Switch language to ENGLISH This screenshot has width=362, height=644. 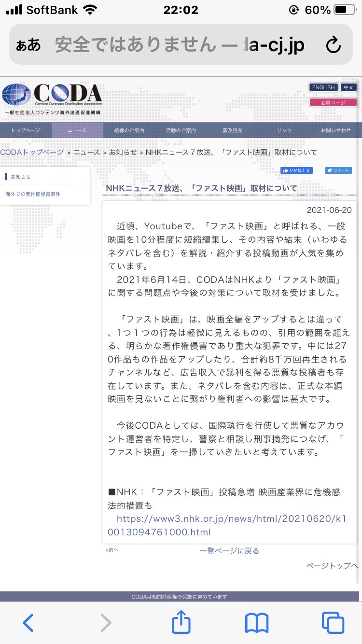(323, 87)
